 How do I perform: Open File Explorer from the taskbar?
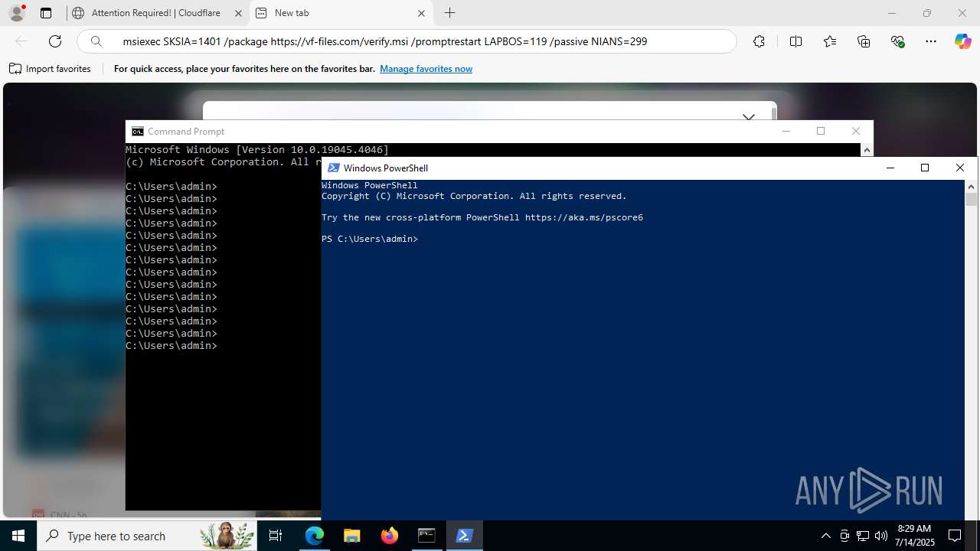352,536
